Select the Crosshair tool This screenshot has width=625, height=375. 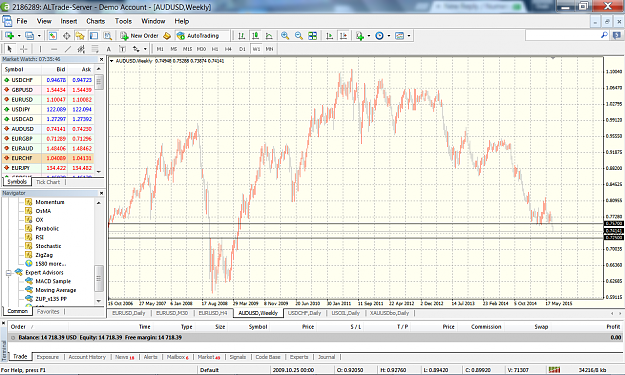(24, 49)
